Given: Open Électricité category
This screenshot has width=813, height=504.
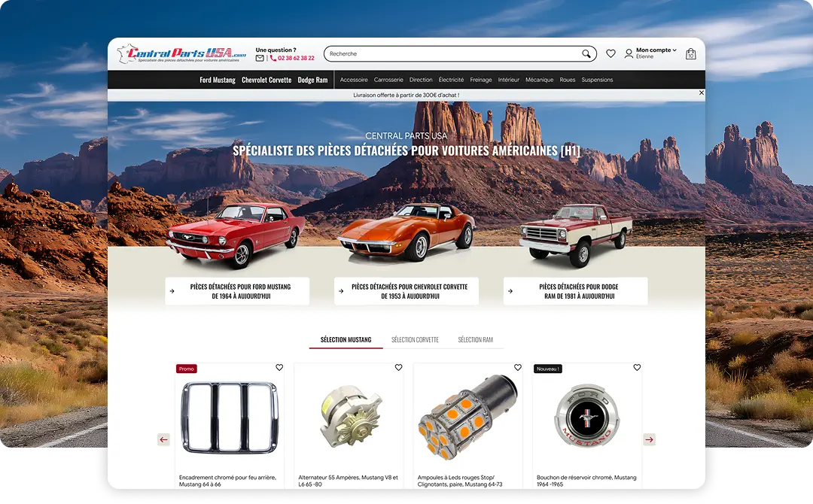Looking at the screenshot, I should 451,80.
